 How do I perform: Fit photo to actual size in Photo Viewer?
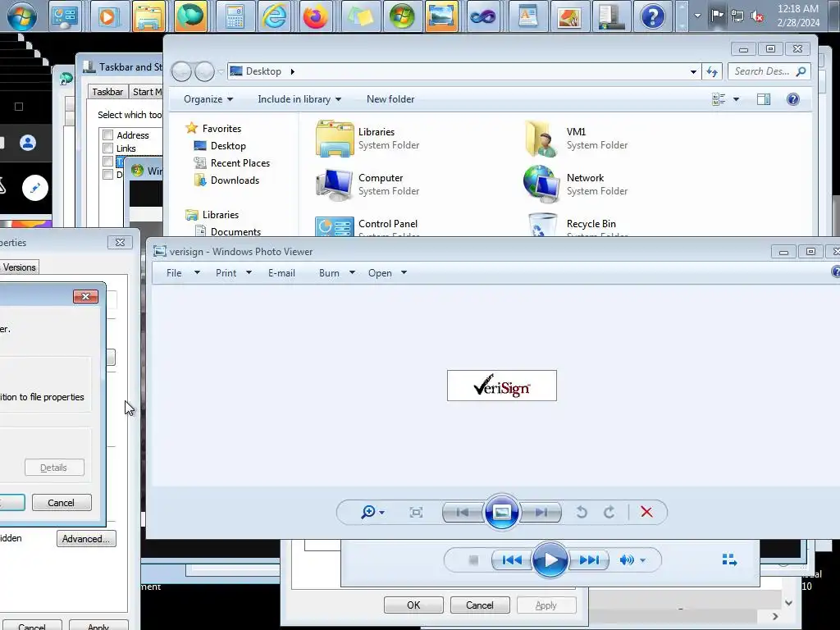416,513
